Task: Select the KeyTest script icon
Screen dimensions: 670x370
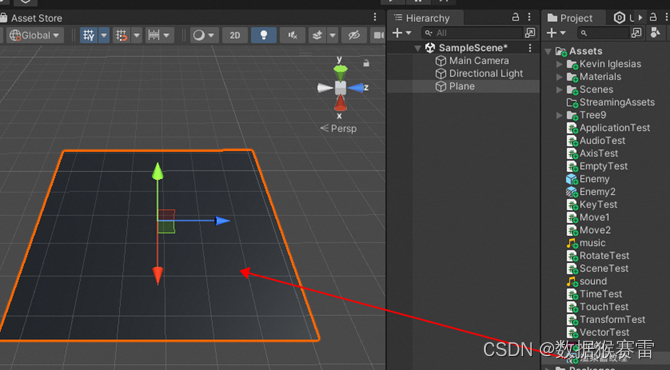Action: (x=572, y=205)
